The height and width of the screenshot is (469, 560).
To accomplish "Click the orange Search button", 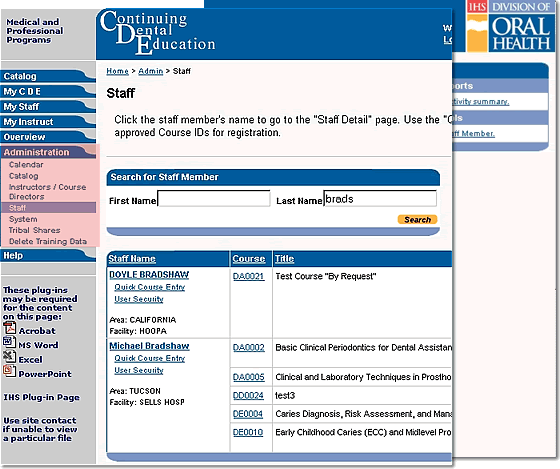I will [x=417, y=220].
